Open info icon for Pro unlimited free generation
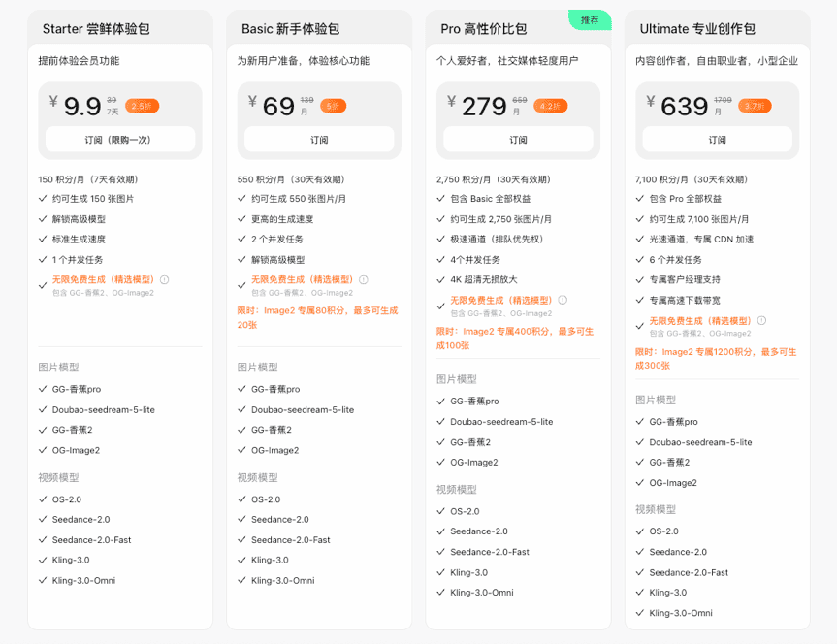Viewport: 837px width, 644px height. pyautogui.click(x=563, y=300)
